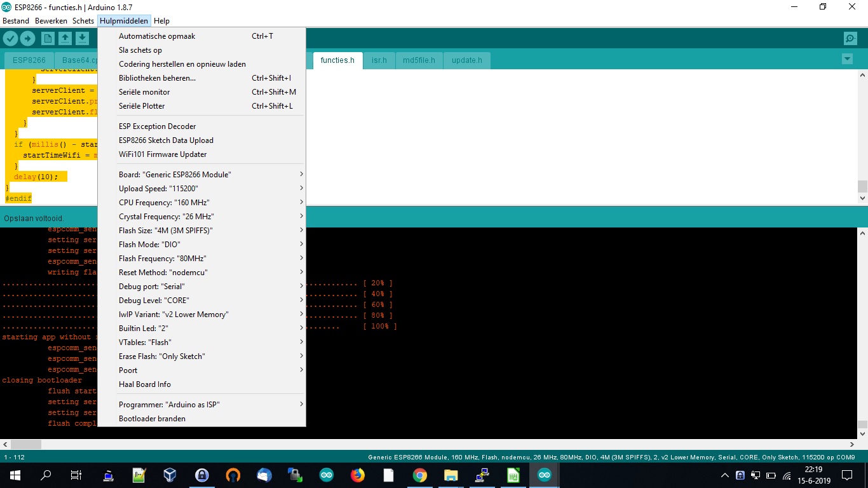Open the Windows notification center icon
The height and width of the screenshot is (488, 868).
(x=847, y=475)
